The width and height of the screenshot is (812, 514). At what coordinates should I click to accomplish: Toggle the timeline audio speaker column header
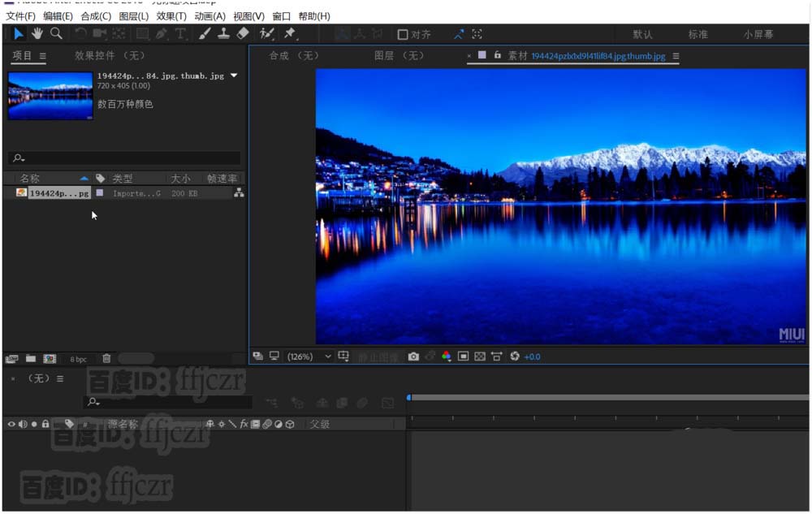tap(23, 424)
